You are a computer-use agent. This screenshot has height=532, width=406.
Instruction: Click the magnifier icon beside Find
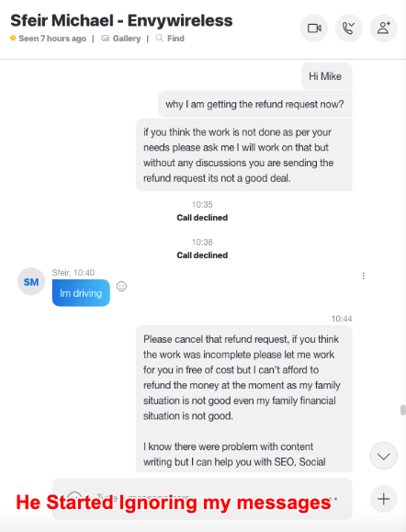tap(160, 38)
